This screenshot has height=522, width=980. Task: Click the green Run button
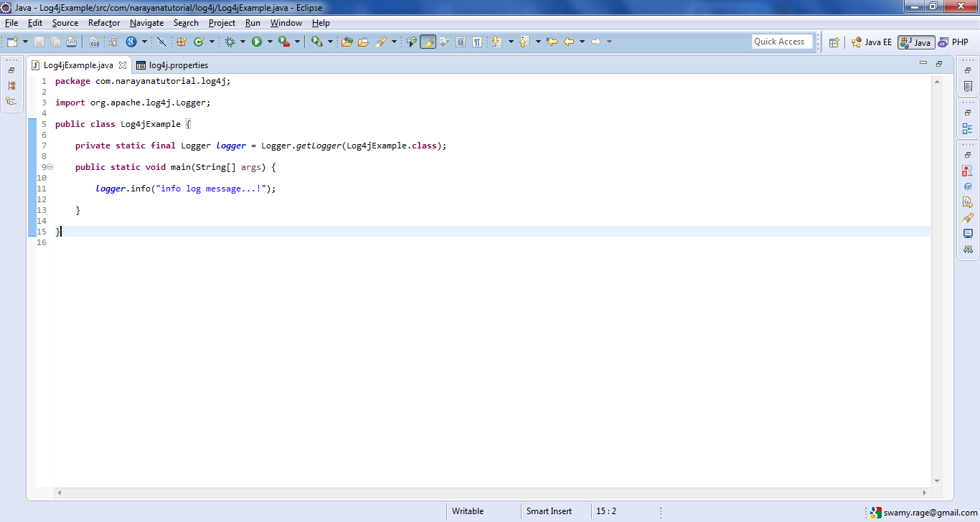257,42
